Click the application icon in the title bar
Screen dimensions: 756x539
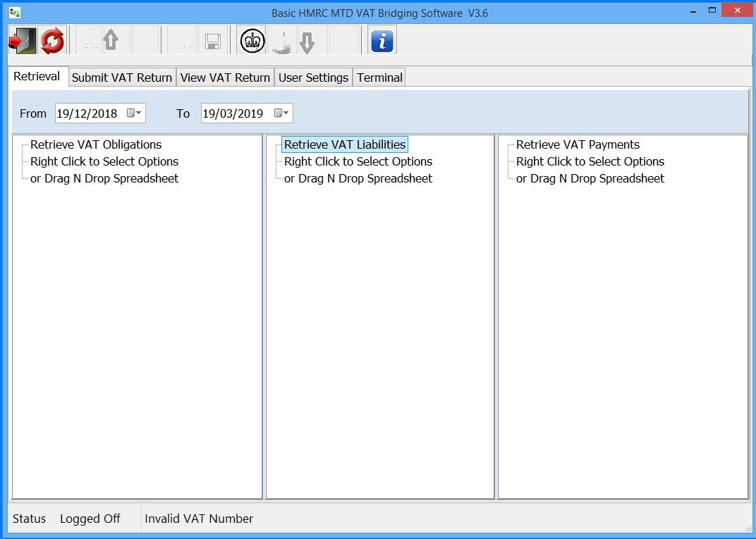[x=15, y=13]
